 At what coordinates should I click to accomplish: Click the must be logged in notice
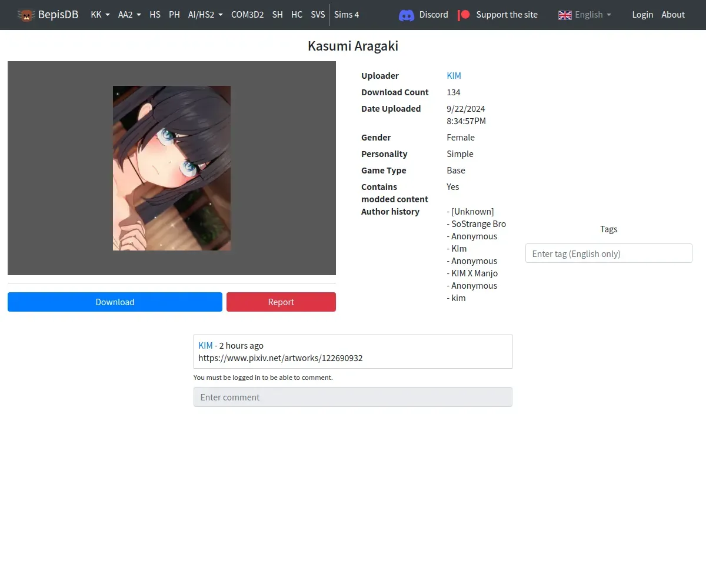[x=263, y=377]
